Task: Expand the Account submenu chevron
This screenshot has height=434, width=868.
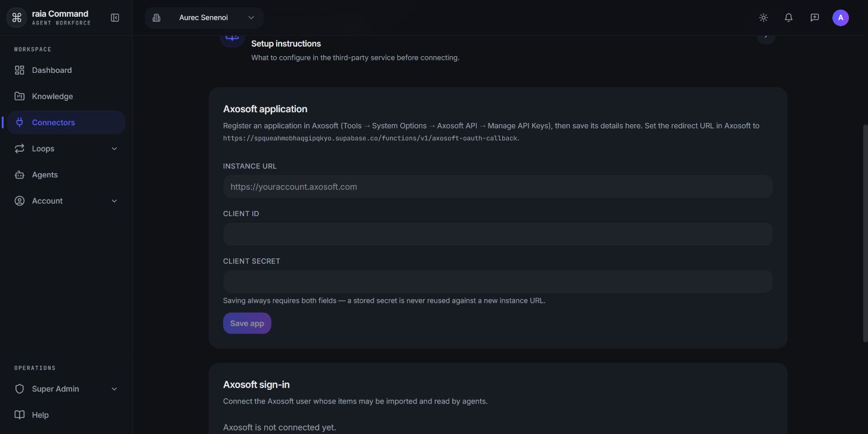Action: tap(115, 201)
